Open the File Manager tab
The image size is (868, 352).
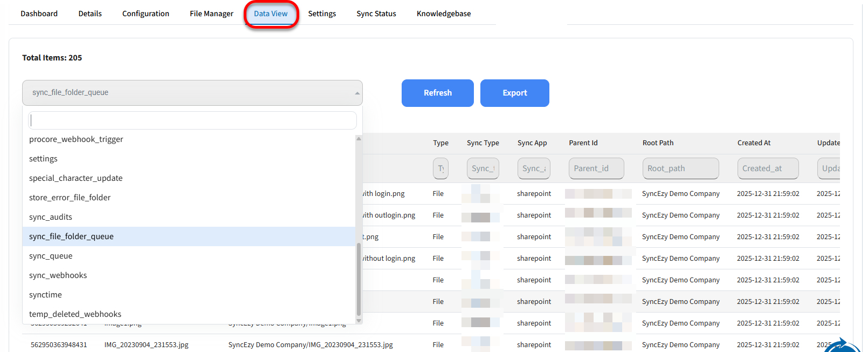pyautogui.click(x=211, y=13)
